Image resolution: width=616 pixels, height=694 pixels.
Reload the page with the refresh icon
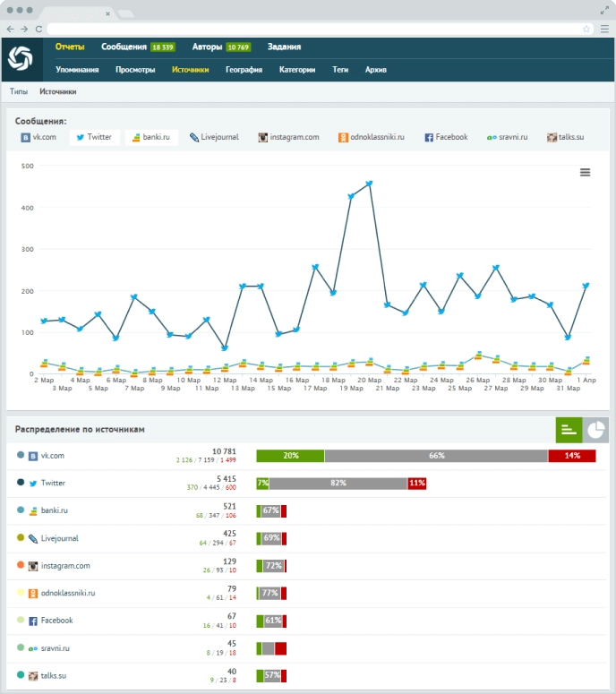coord(38,29)
